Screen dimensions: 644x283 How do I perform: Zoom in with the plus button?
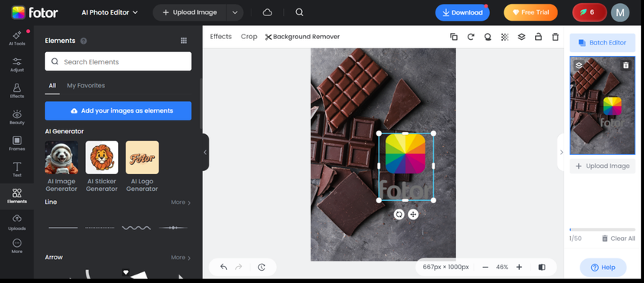pos(519,267)
